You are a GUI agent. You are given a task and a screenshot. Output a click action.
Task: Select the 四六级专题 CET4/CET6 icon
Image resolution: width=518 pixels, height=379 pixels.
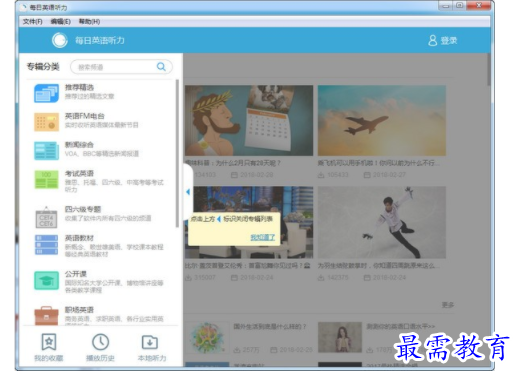point(46,217)
